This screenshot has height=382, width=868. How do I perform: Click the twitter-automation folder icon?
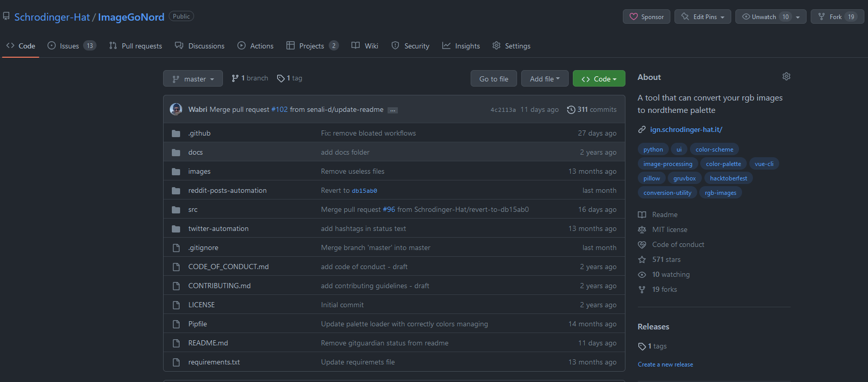coord(176,229)
